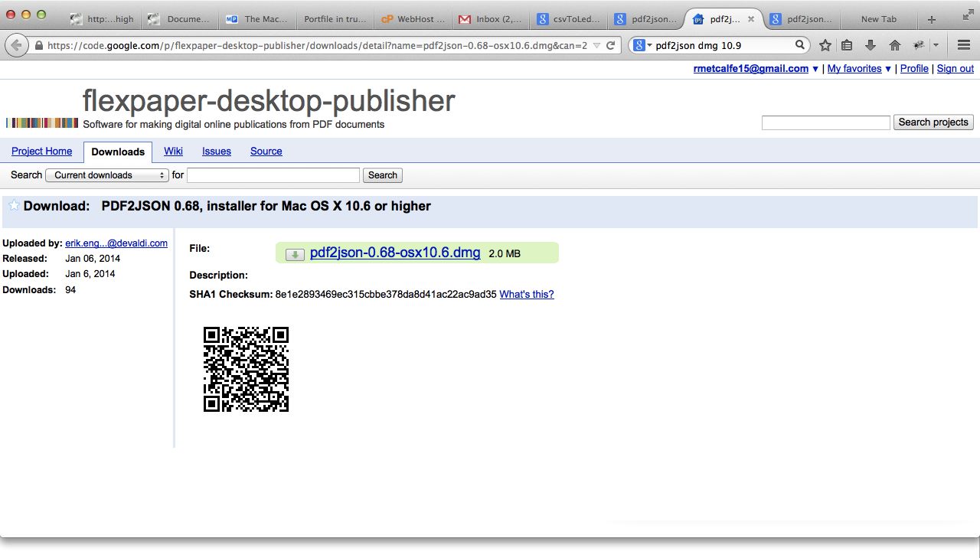Screen dimensions: 980x558
Task: Open the Project Home tab
Action: (41, 152)
